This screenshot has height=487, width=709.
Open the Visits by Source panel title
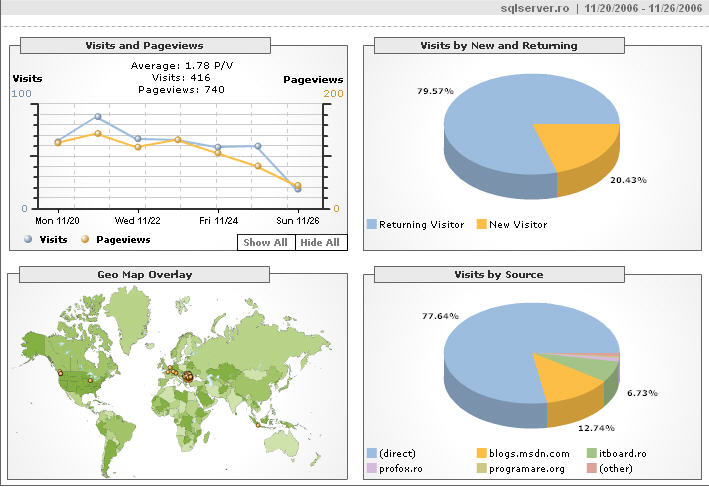click(x=499, y=274)
